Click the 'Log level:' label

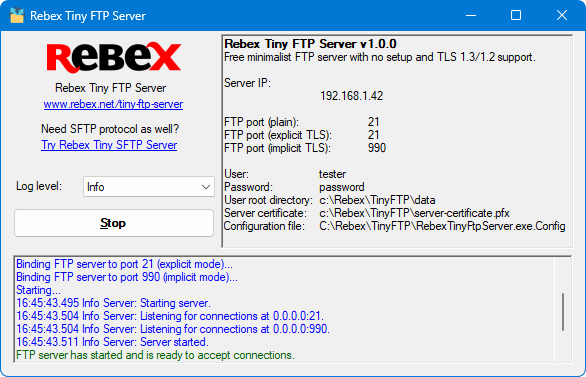point(39,186)
